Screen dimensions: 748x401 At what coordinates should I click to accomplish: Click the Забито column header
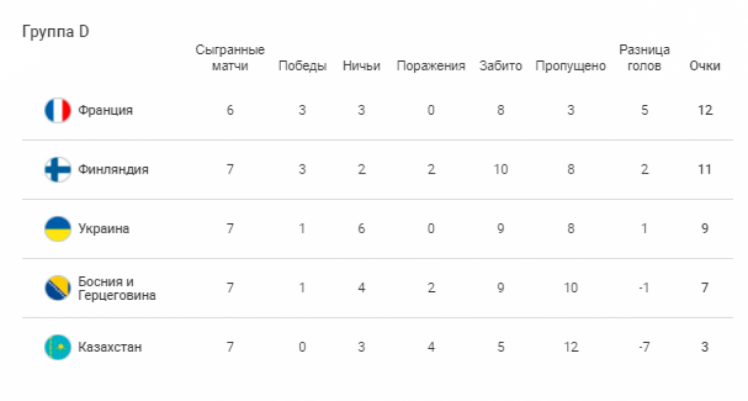click(x=500, y=66)
